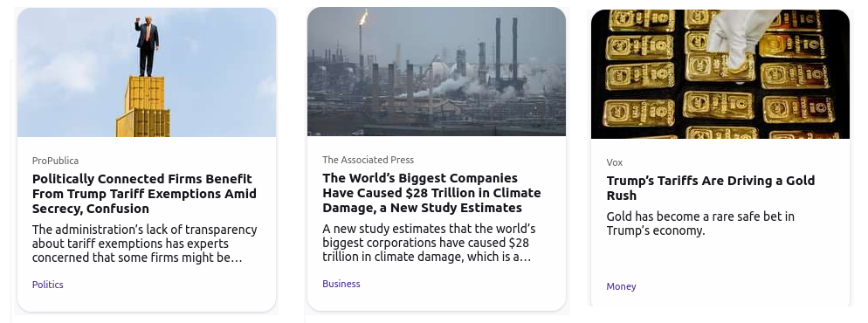
Task: Select the Business category tag
Action: (x=341, y=284)
